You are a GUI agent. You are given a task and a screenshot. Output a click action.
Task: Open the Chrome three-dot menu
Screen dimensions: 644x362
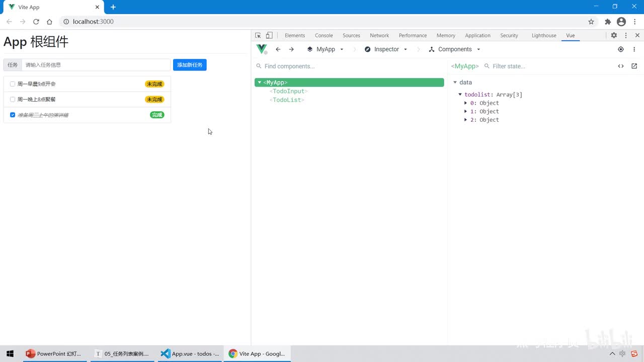(x=635, y=22)
